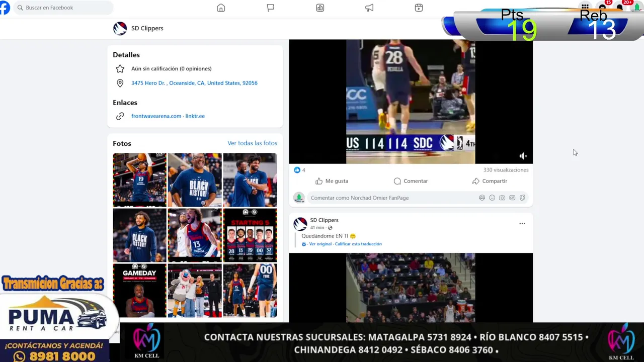The height and width of the screenshot is (362, 644).
Task: Focus the Buscar en Facebook search field
Action: (63, 8)
